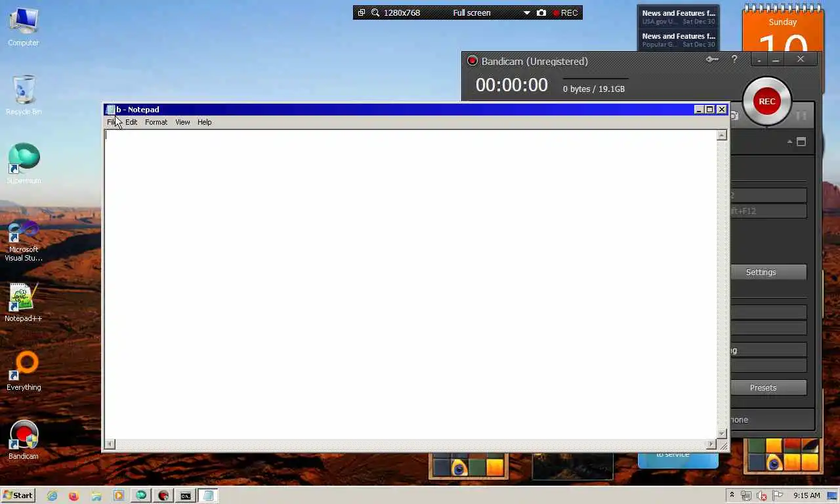The height and width of the screenshot is (504, 840).
Task: Switch to Notepad taskbar button
Action: tap(208, 496)
